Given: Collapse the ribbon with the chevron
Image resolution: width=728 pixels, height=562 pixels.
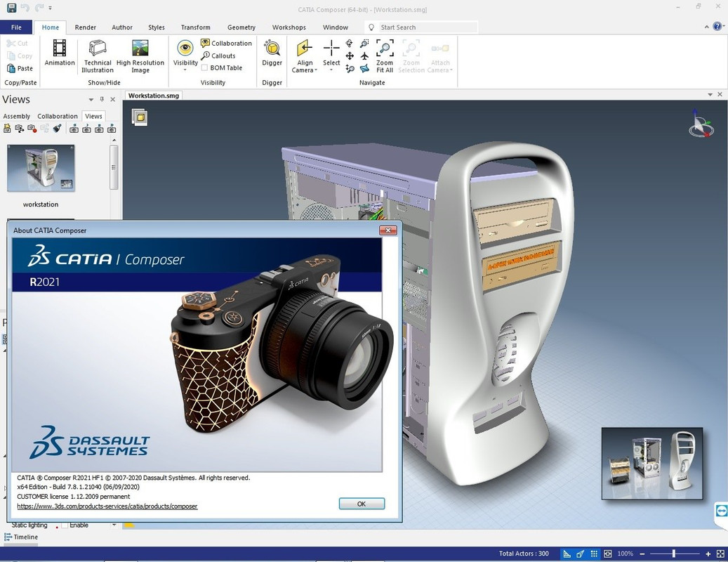Looking at the screenshot, I should point(707,27).
